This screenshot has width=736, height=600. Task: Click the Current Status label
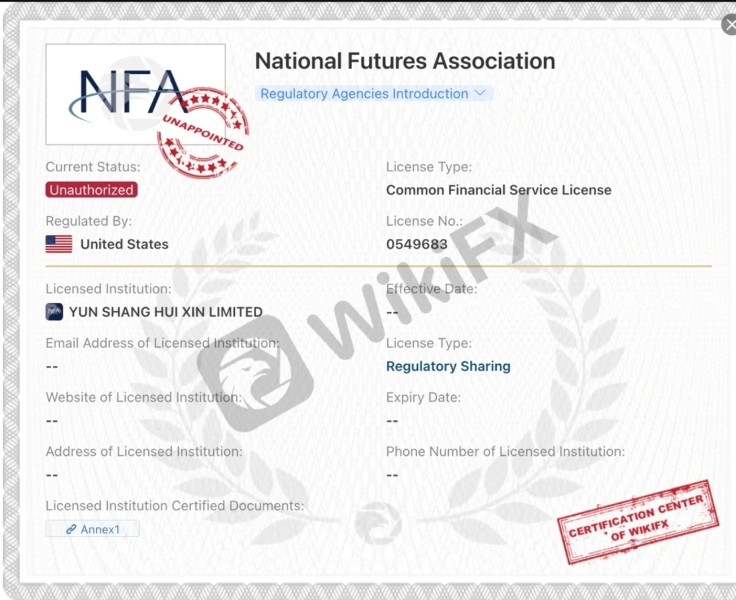coord(93,167)
